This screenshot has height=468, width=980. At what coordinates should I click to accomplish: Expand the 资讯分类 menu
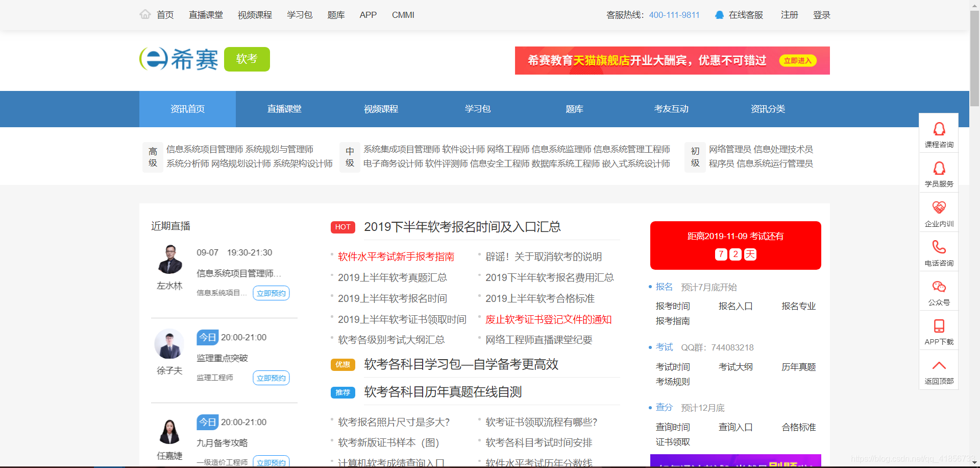pos(768,109)
